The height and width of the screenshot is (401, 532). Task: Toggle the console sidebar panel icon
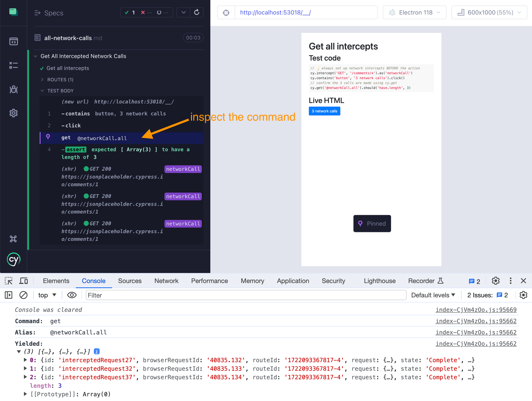(8, 295)
